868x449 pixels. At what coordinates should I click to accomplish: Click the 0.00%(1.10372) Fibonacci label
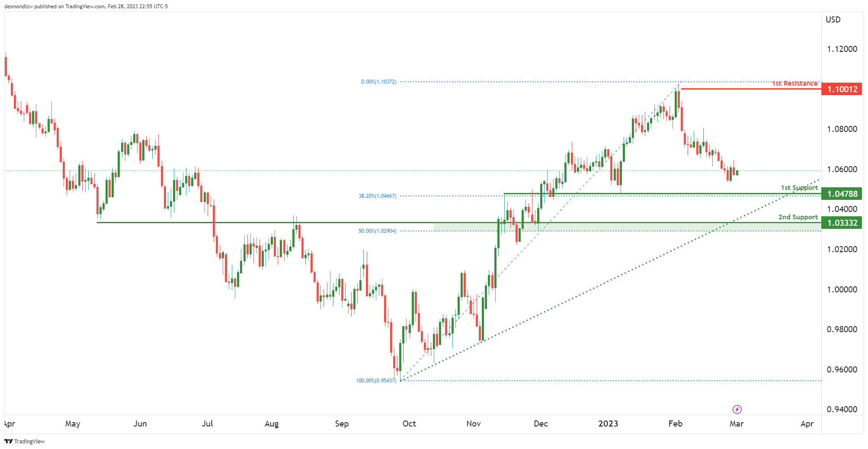pyautogui.click(x=378, y=82)
